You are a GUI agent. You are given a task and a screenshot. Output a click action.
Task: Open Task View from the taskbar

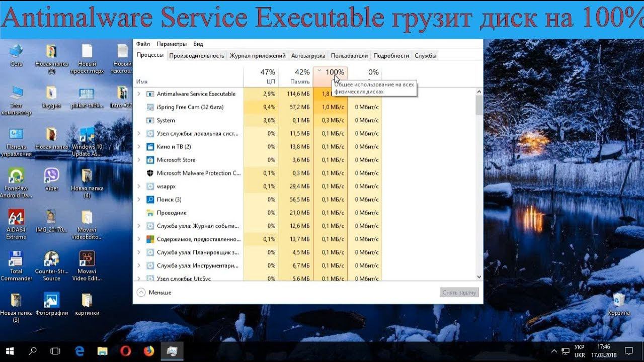pos(56,350)
